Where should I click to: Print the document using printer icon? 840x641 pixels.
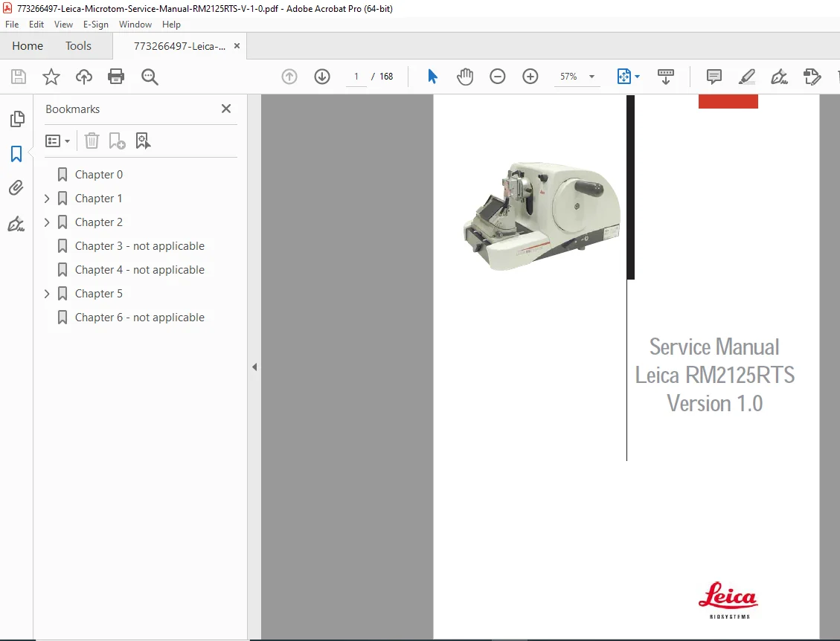116,77
